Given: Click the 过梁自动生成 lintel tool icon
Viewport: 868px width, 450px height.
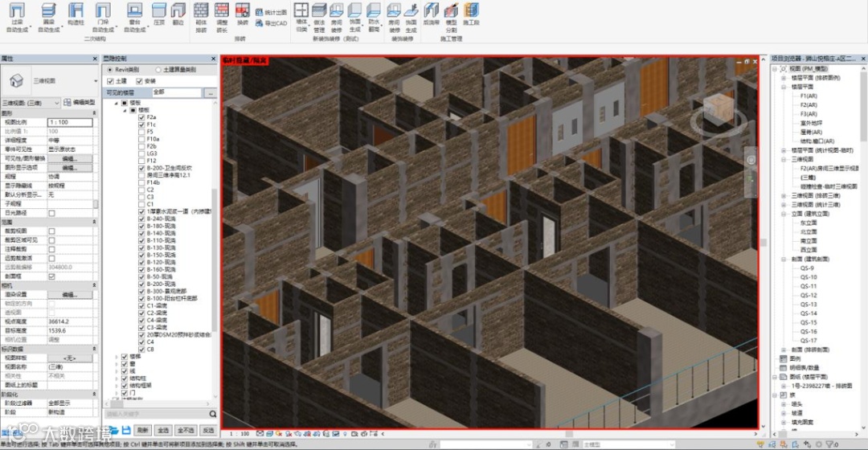Looking at the screenshot, I should pos(17,11).
